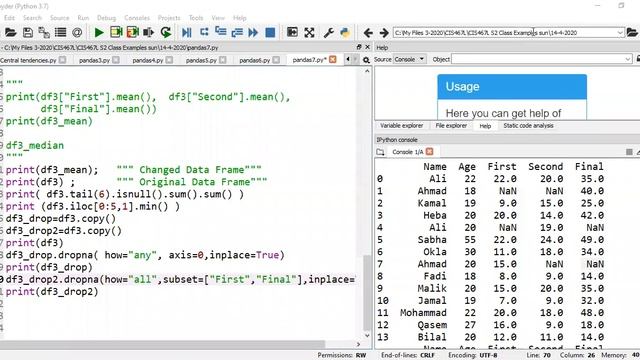Open the Variable explorer tab
This screenshot has height=360, width=640.
[401, 126]
